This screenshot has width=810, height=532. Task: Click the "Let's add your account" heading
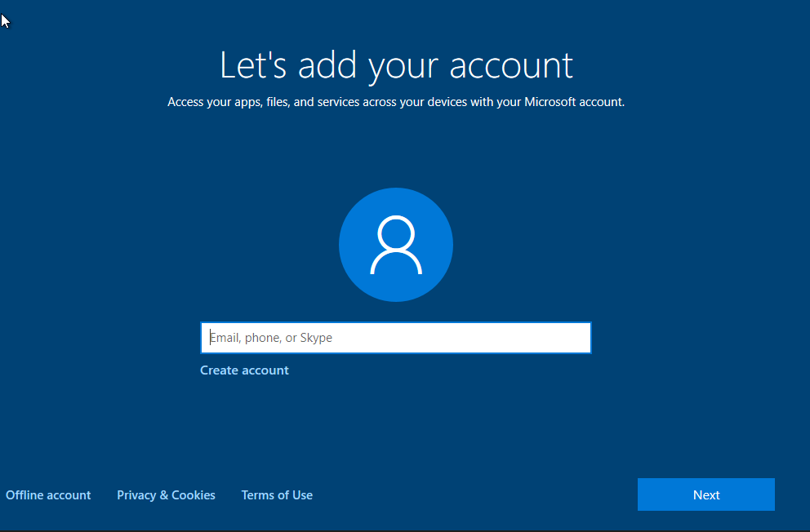(396, 66)
